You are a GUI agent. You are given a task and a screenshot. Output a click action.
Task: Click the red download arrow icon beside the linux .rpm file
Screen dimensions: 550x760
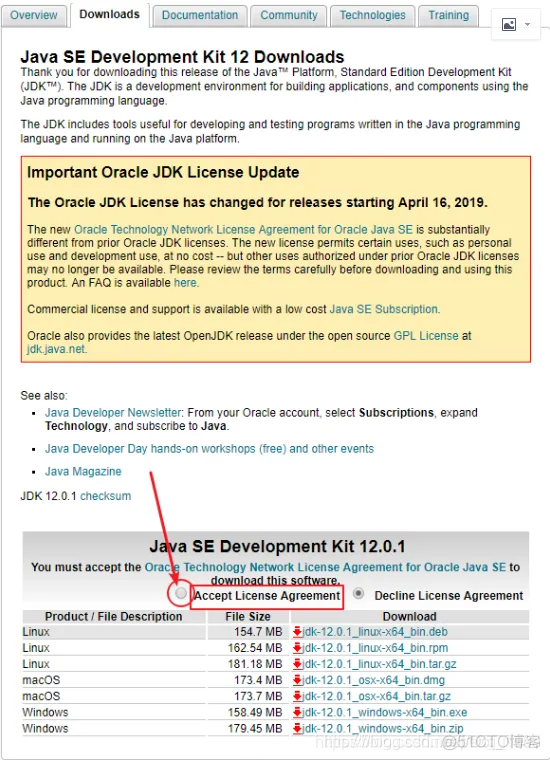tap(298, 648)
